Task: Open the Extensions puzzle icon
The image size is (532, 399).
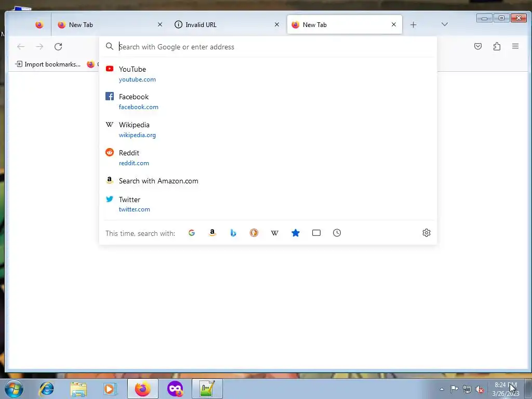Action: pyautogui.click(x=497, y=46)
